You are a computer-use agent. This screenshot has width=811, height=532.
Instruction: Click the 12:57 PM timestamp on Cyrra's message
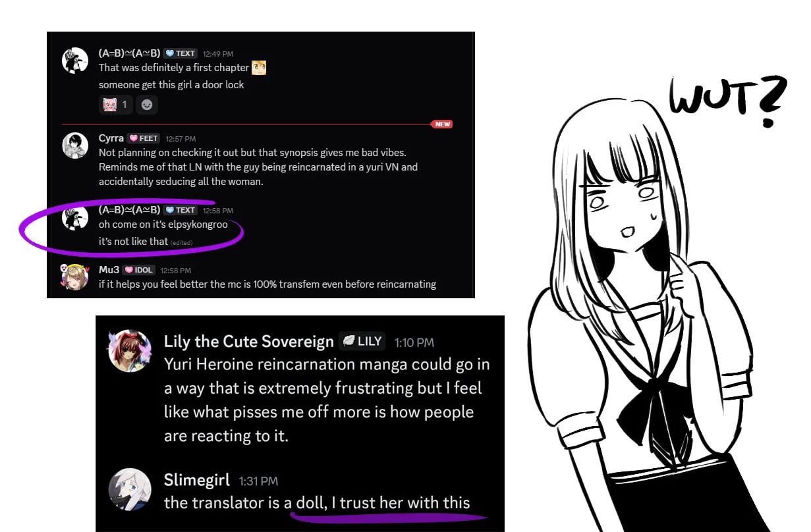click(181, 139)
